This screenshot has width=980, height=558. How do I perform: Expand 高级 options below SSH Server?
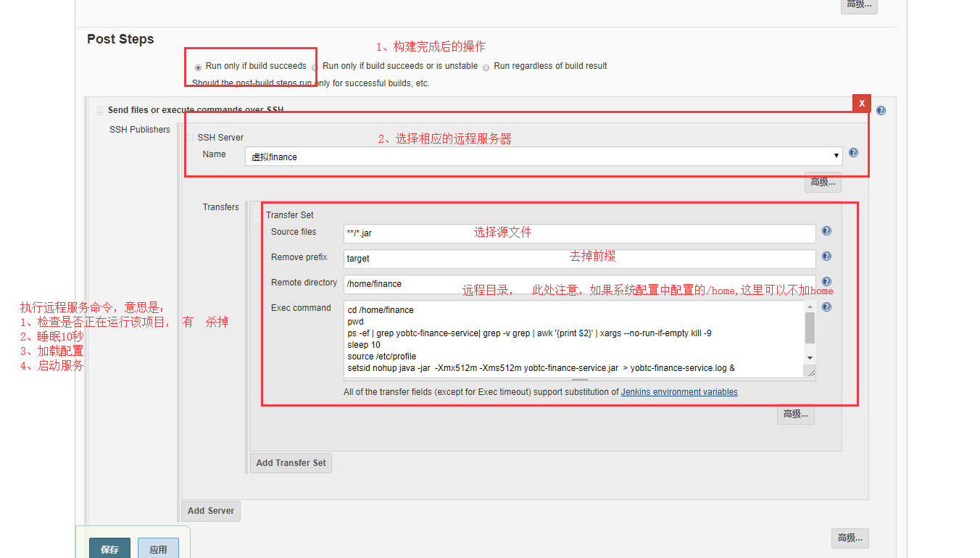pos(823,182)
